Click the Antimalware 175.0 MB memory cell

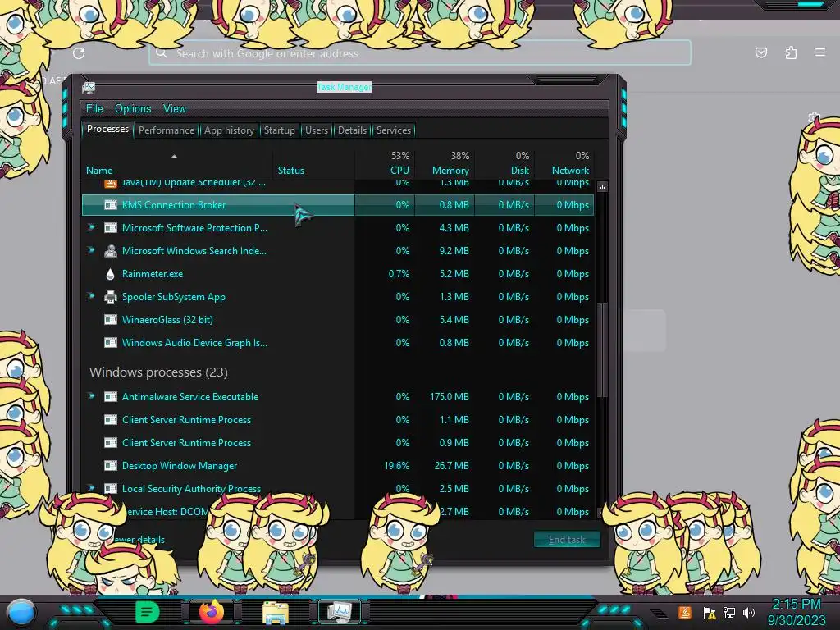450,397
